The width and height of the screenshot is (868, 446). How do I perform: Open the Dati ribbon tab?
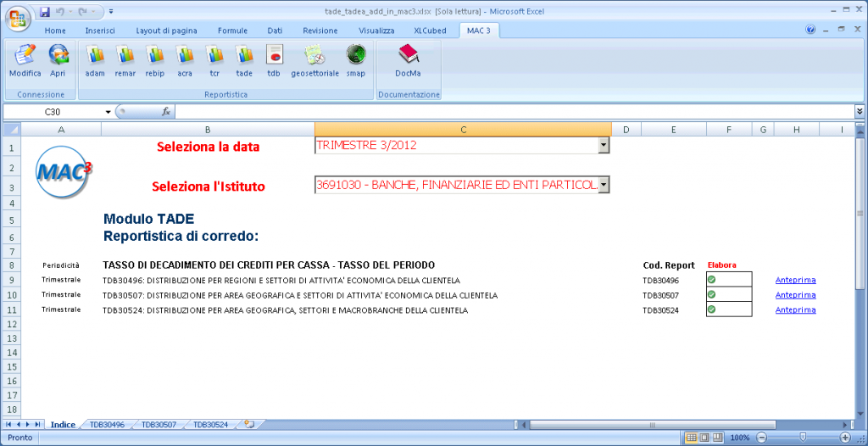point(275,31)
